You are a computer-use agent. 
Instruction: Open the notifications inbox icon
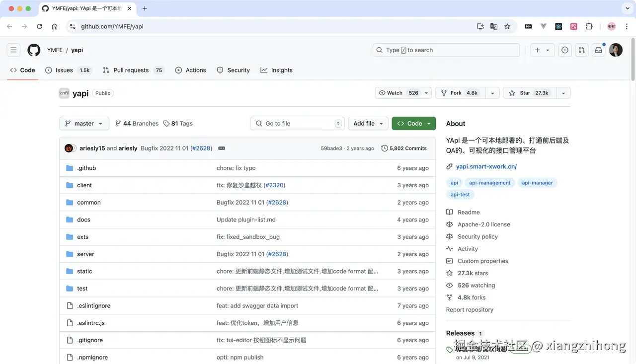pyautogui.click(x=599, y=50)
